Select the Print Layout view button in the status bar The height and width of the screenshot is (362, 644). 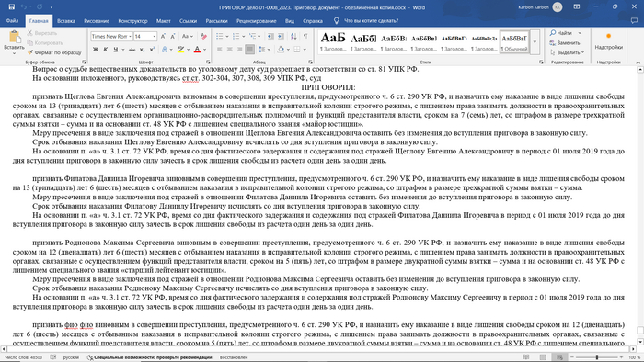tap(543, 357)
